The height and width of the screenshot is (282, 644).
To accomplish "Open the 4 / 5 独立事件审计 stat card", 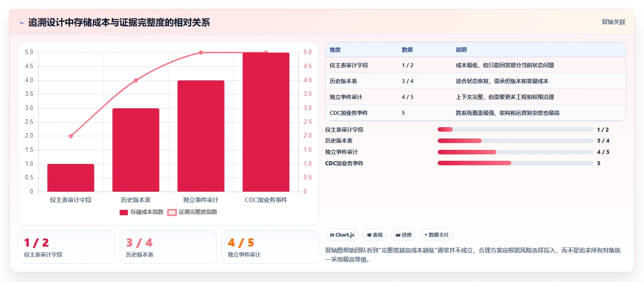I will coord(270,247).
